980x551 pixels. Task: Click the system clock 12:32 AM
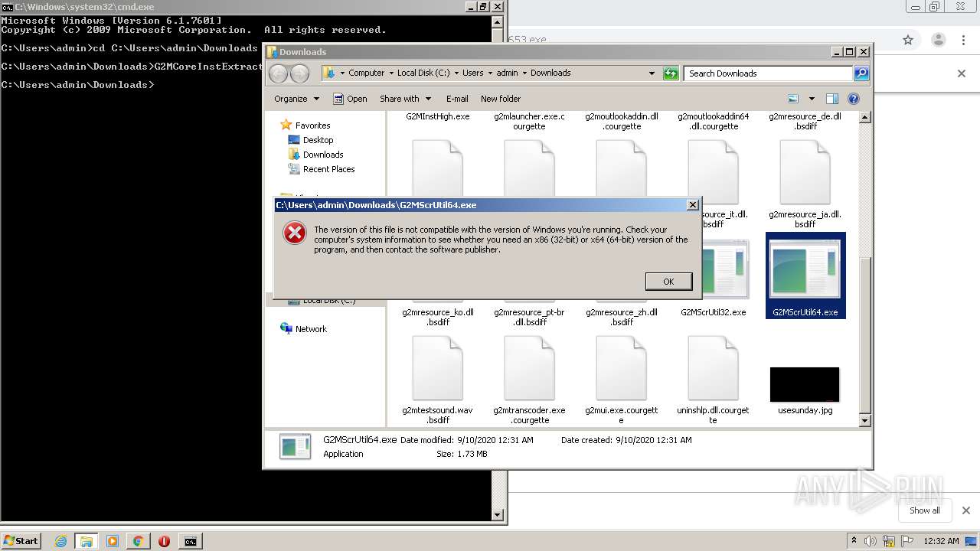[941, 541]
